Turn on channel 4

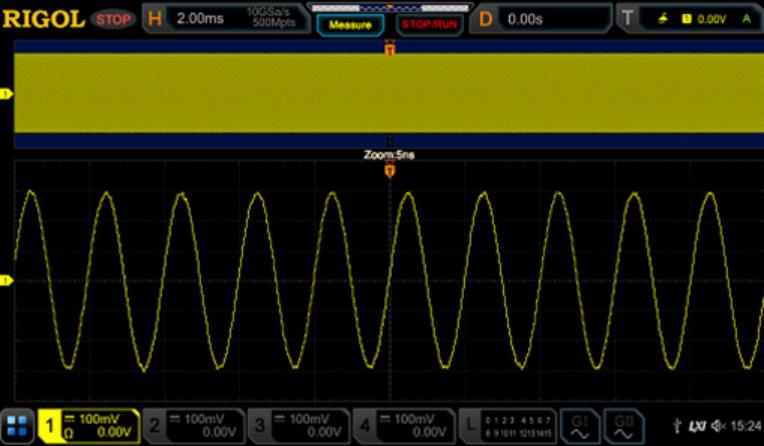(x=403, y=425)
